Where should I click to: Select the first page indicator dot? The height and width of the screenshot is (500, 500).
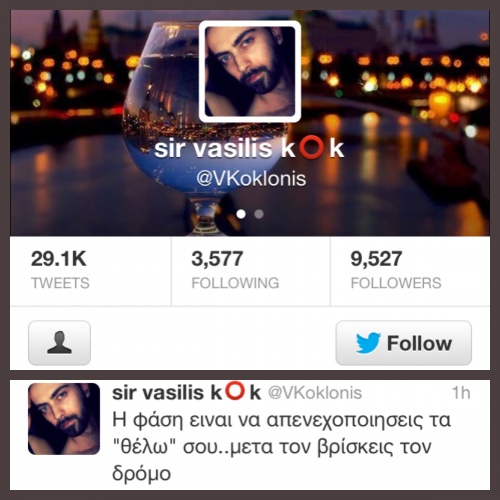[241, 214]
